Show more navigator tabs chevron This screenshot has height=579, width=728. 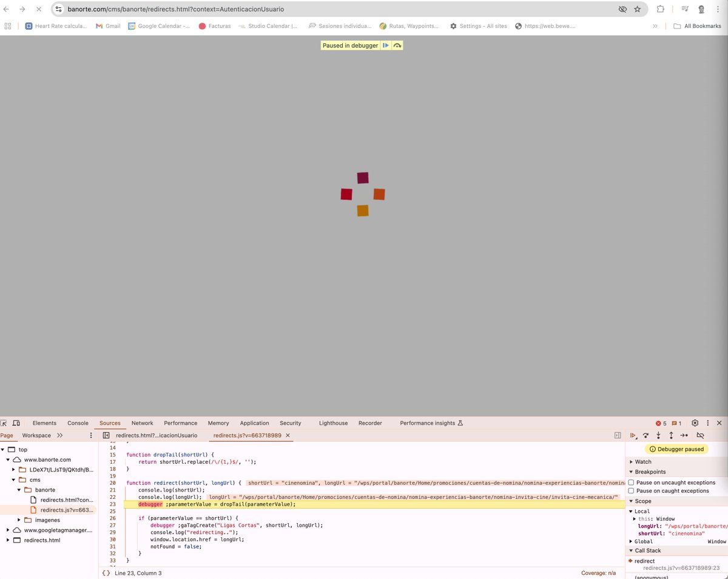tap(60, 435)
